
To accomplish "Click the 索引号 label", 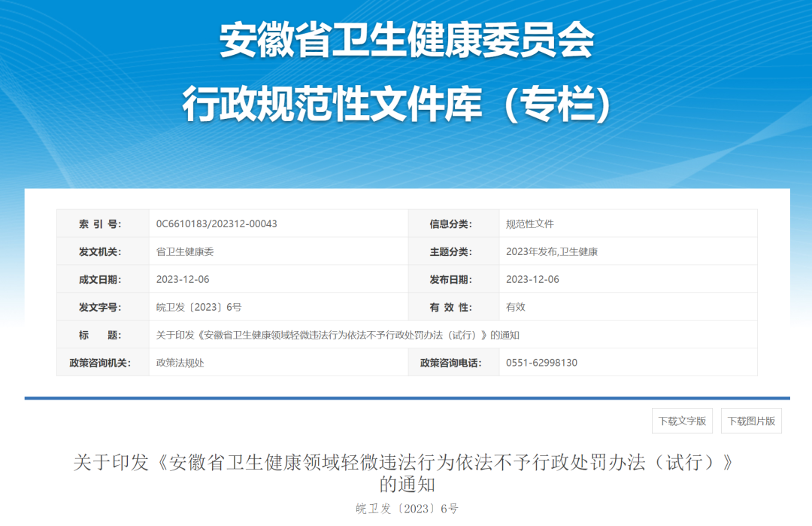I will 100,224.
